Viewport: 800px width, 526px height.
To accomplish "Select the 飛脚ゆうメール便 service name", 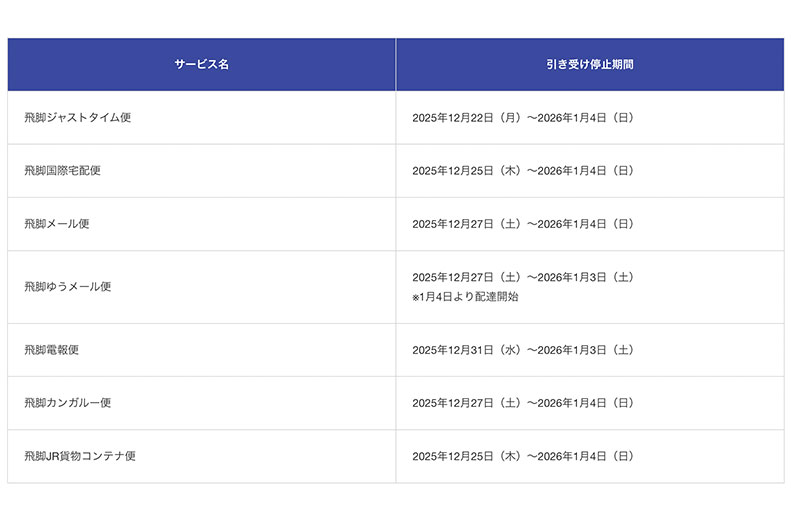I will coord(68,287).
